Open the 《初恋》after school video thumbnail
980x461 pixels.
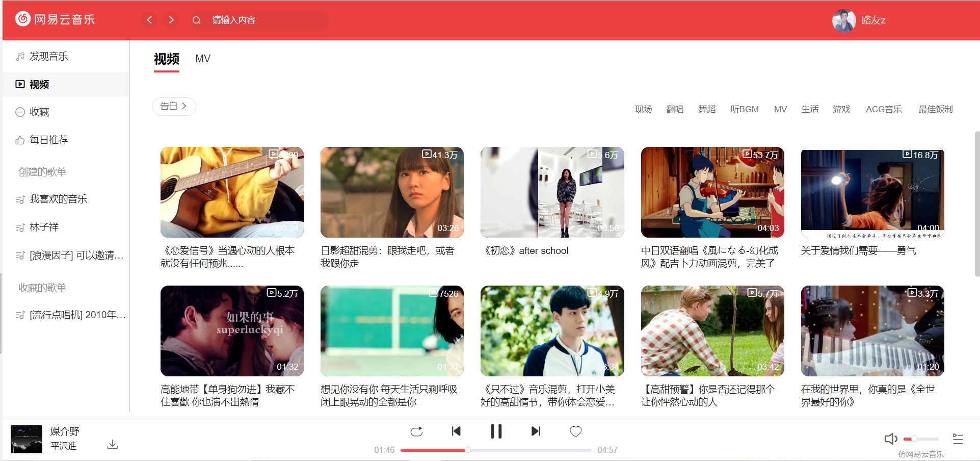click(552, 192)
